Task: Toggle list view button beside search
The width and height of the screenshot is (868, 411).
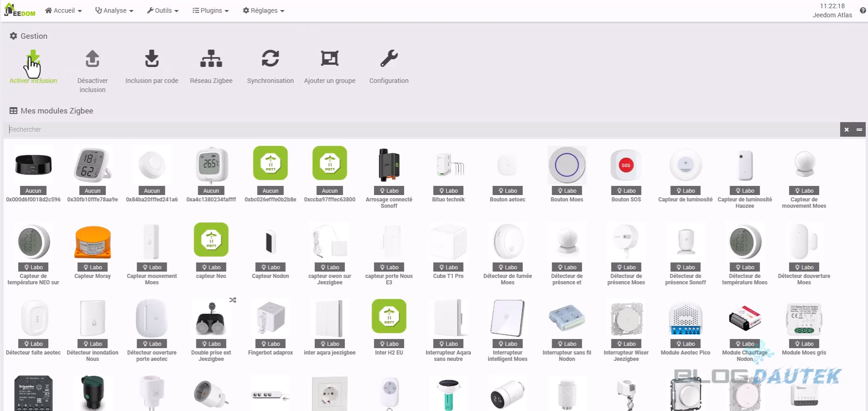Action: (x=859, y=130)
